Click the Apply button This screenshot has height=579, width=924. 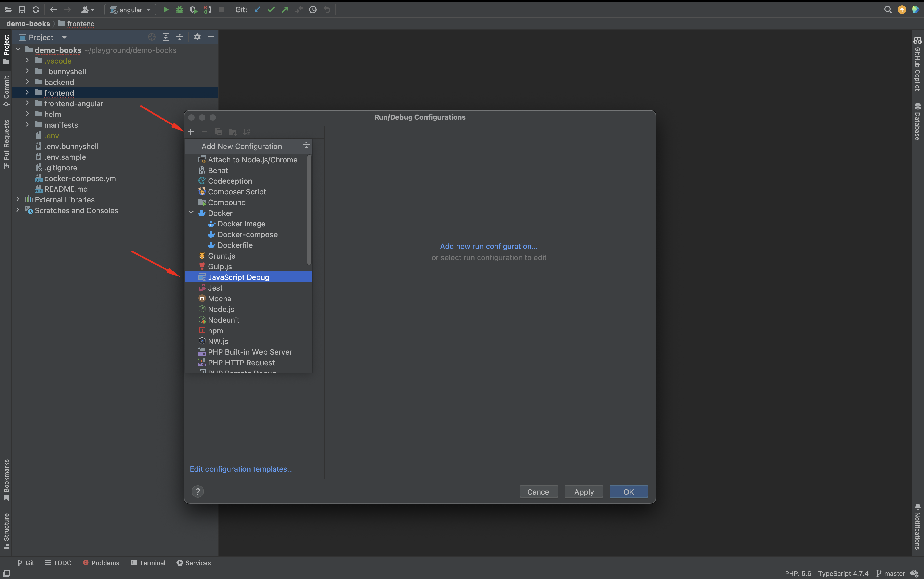pyautogui.click(x=583, y=492)
